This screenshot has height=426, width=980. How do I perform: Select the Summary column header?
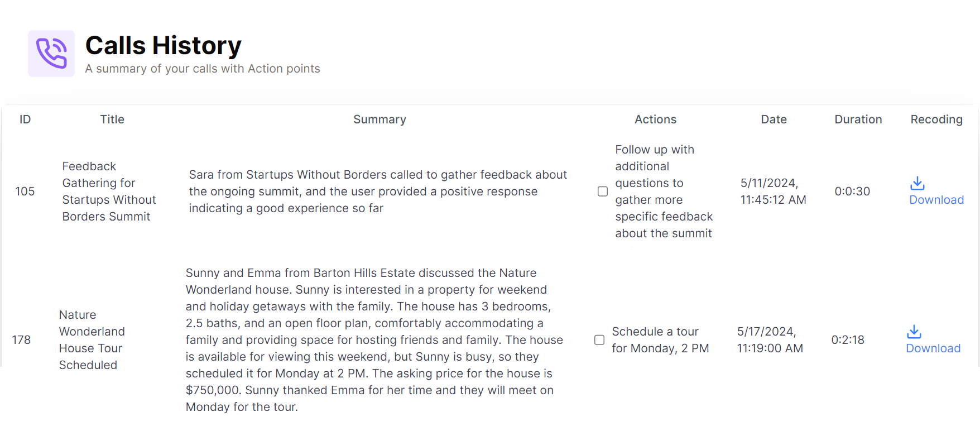click(379, 119)
